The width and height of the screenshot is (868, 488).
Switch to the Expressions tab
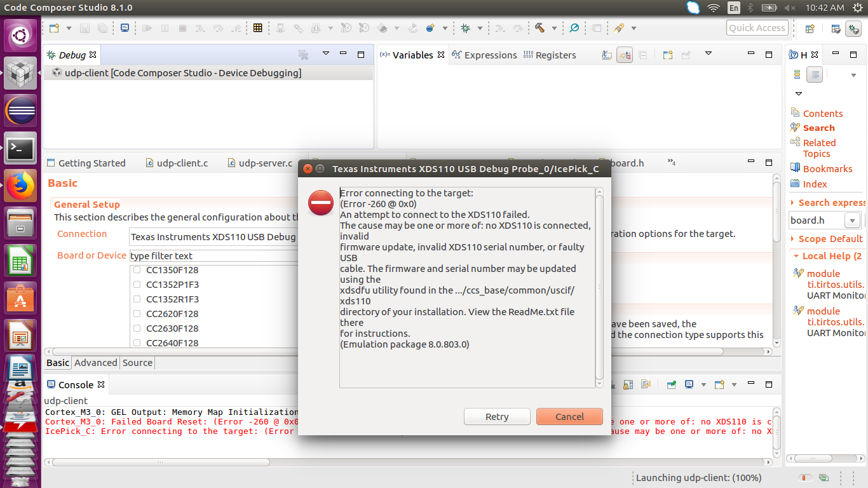click(484, 55)
